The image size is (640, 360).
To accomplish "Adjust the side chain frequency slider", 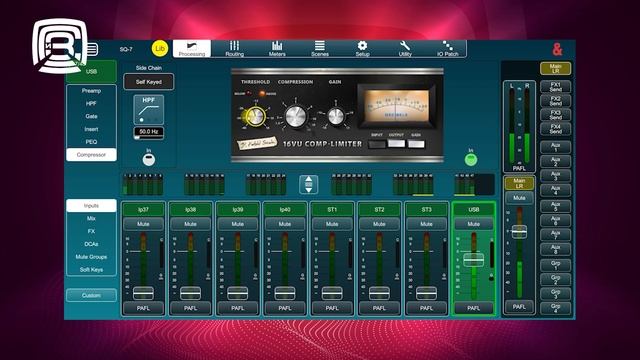I will (x=149, y=138).
